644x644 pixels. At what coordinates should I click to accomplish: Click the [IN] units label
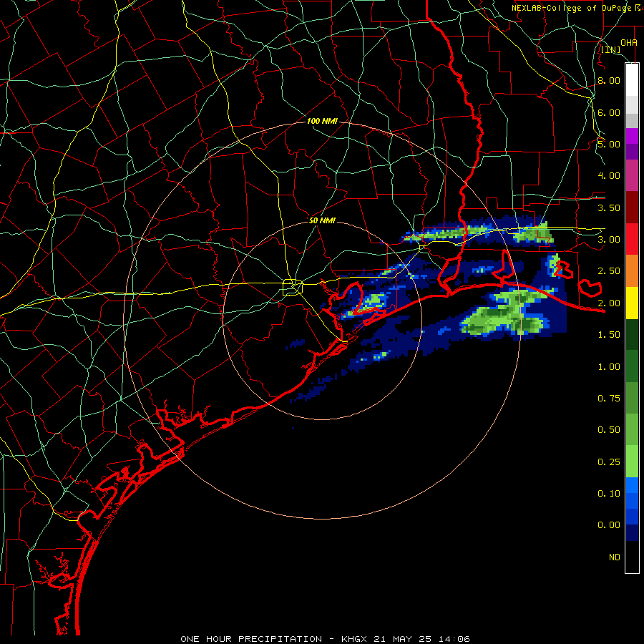point(610,49)
